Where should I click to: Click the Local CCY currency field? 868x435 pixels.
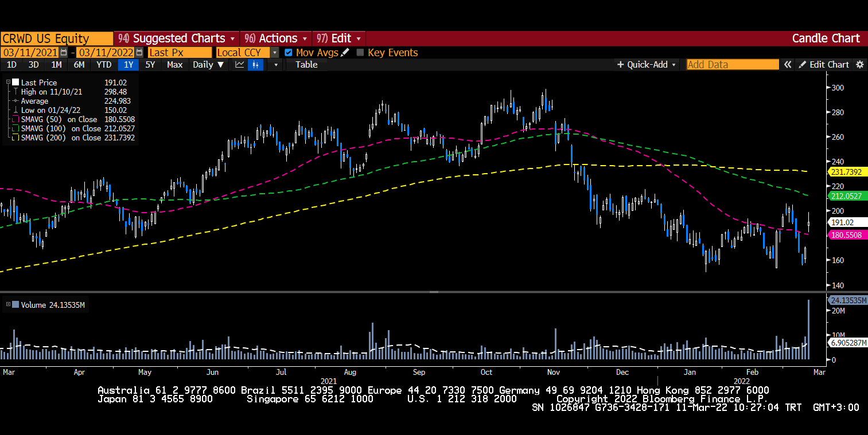pyautogui.click(x=243, y=52)
